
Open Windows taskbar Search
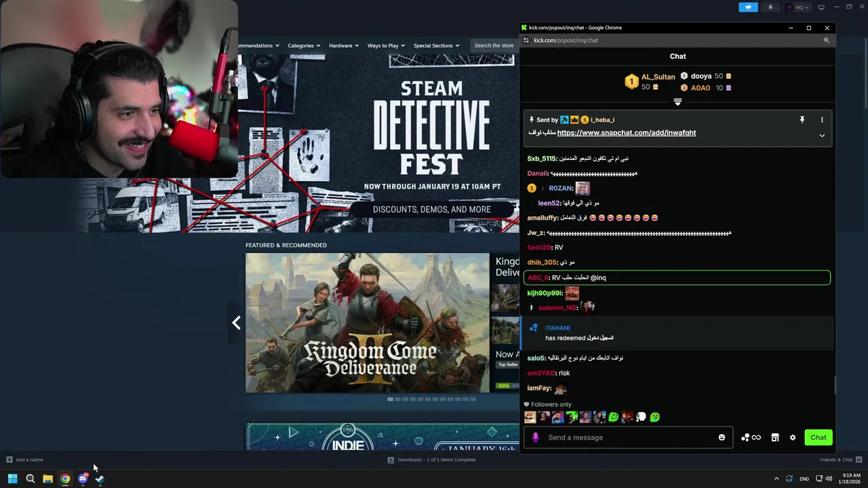pos(31,479)
